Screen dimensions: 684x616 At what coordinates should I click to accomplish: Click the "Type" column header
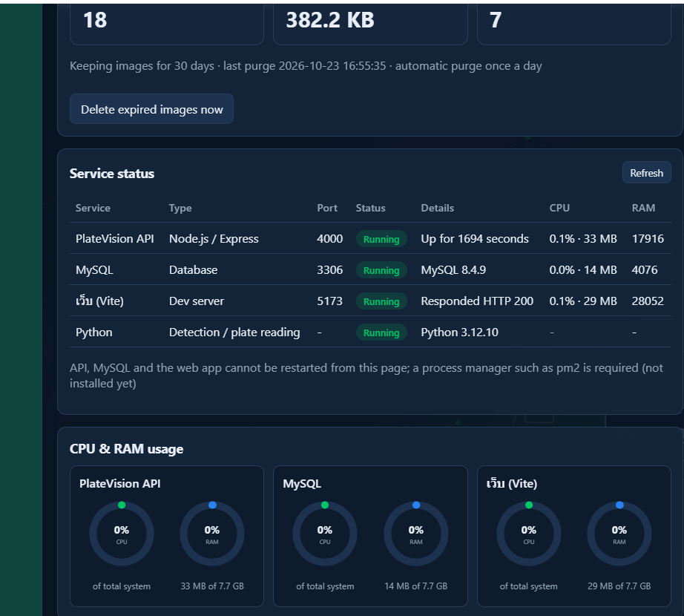click(x=180, y=208)
